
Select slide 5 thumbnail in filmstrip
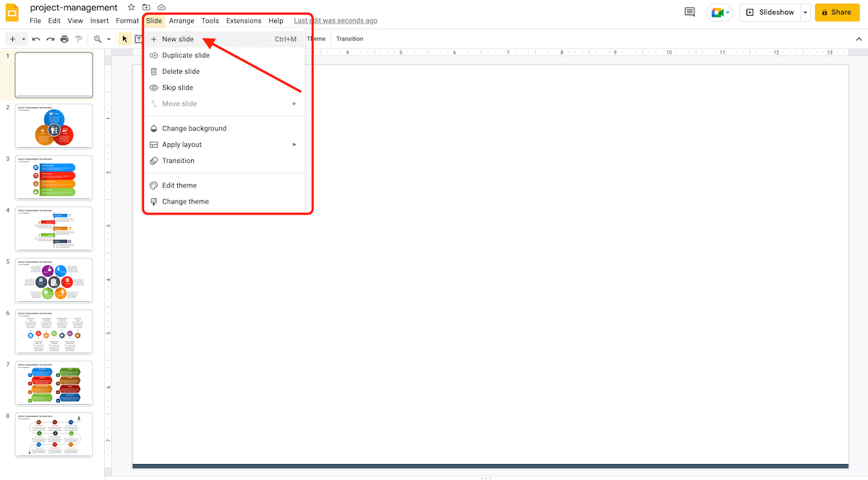coord(54,280)
